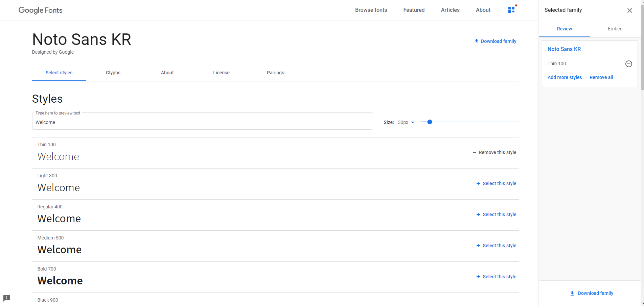The image size is (644, 306).
Task: Click Remove all link
Action: coord(601,77)
